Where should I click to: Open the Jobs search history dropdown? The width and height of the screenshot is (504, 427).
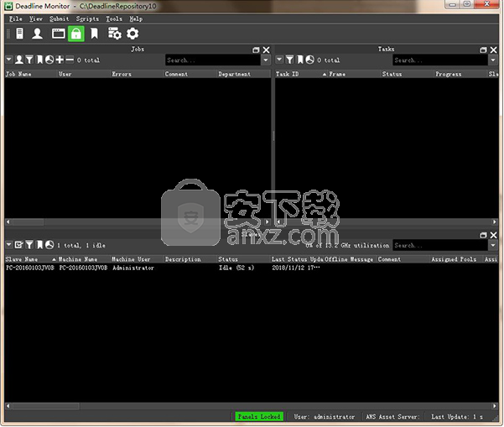[266, 60]
